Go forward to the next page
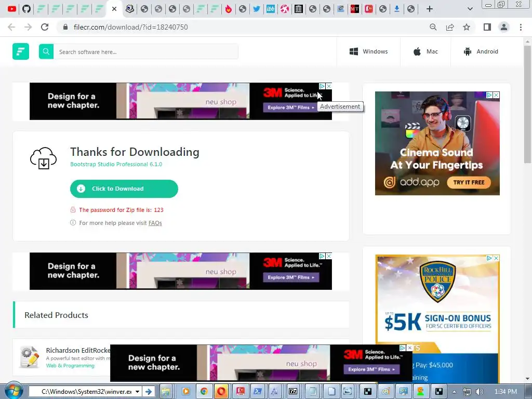Image resolution: width=532 pixels, height=399 pixels. (x=28, y=27)
